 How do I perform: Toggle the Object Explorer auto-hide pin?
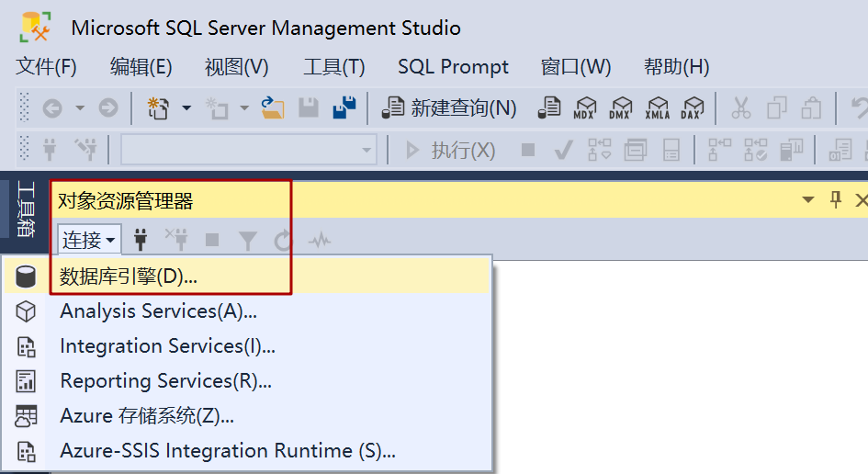point(836,199)
